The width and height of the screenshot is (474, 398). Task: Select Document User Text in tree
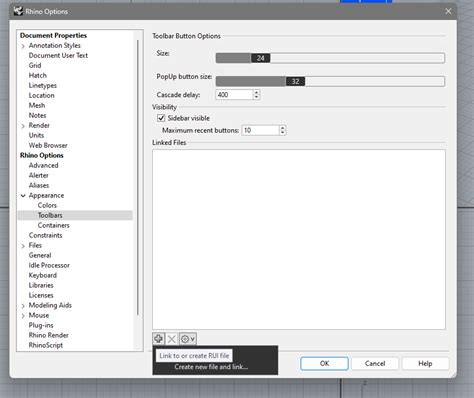[58, 55]
